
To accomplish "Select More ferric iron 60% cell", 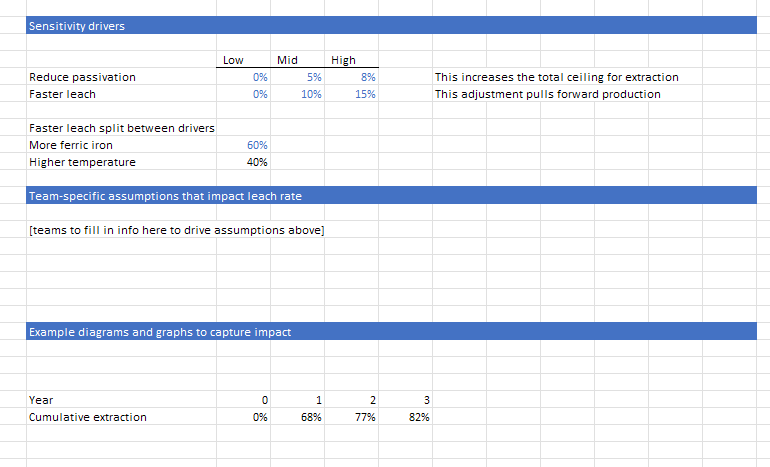I will (x=244, y=145).
